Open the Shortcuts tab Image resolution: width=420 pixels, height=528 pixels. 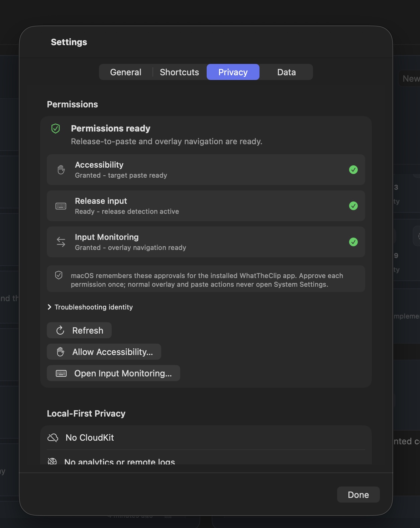pyautogui.click(x=180, y=72)
